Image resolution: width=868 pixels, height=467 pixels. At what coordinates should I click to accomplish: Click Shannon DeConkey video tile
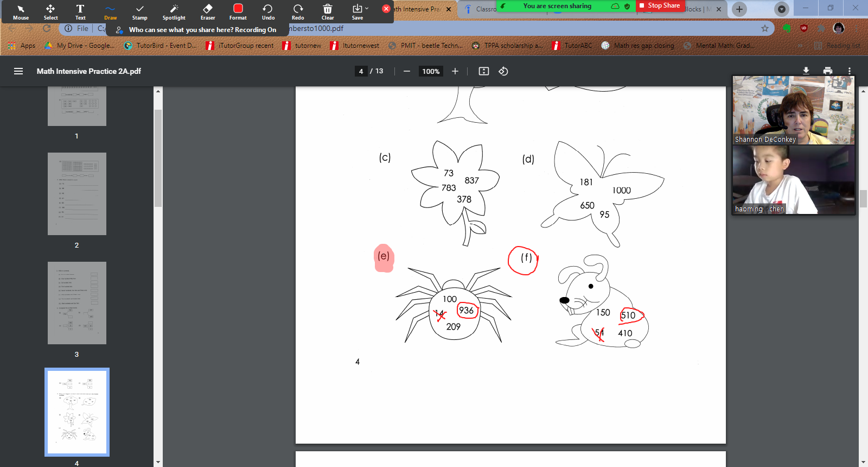(x=794, y=110)
